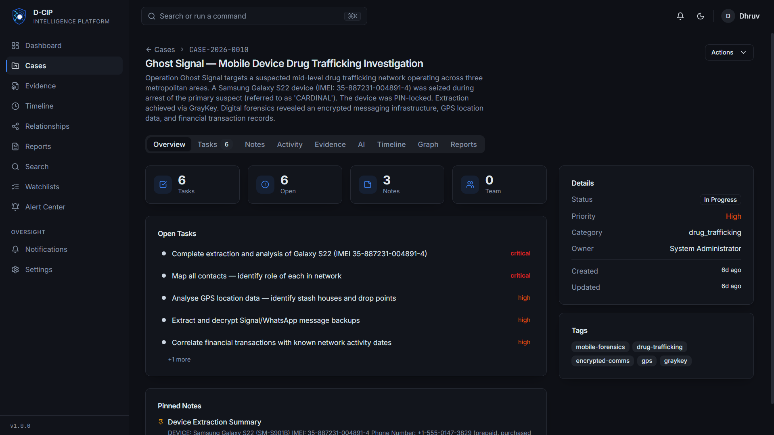774x435 pixels.
Task: Click the Tasks tab count badge 6
Action: [x=227, y=145]
